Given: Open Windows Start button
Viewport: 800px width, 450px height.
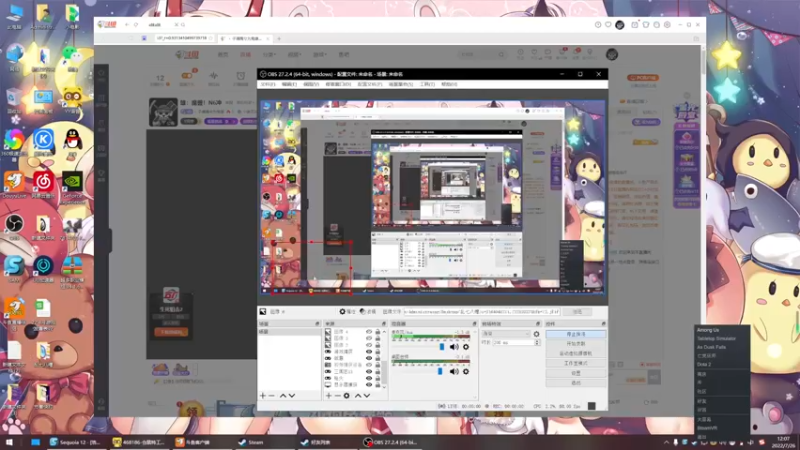Looking at the screenshot, I should pyautogui.click(x=9, y=442).
